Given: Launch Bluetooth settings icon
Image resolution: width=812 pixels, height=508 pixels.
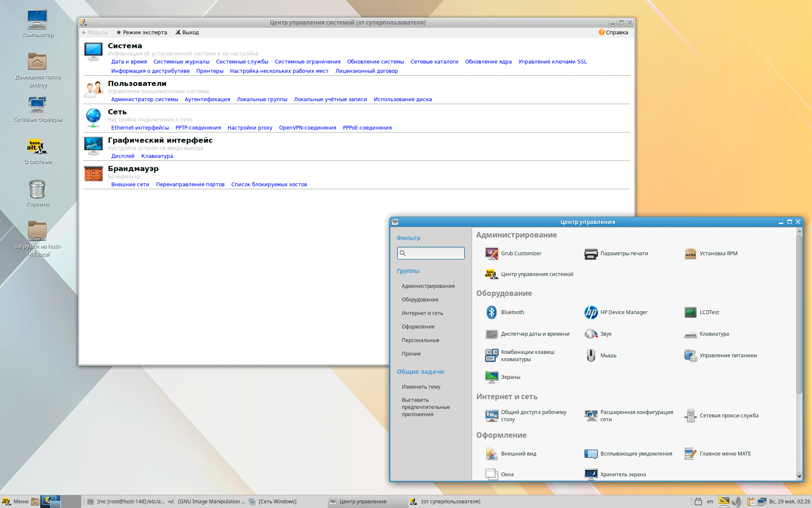Looking at the screenshot, I should [491, 312].
